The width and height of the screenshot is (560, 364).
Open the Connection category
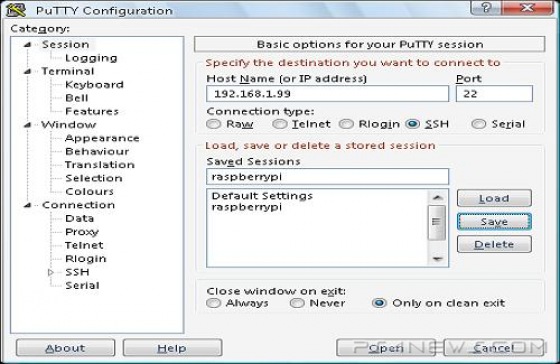78,205
